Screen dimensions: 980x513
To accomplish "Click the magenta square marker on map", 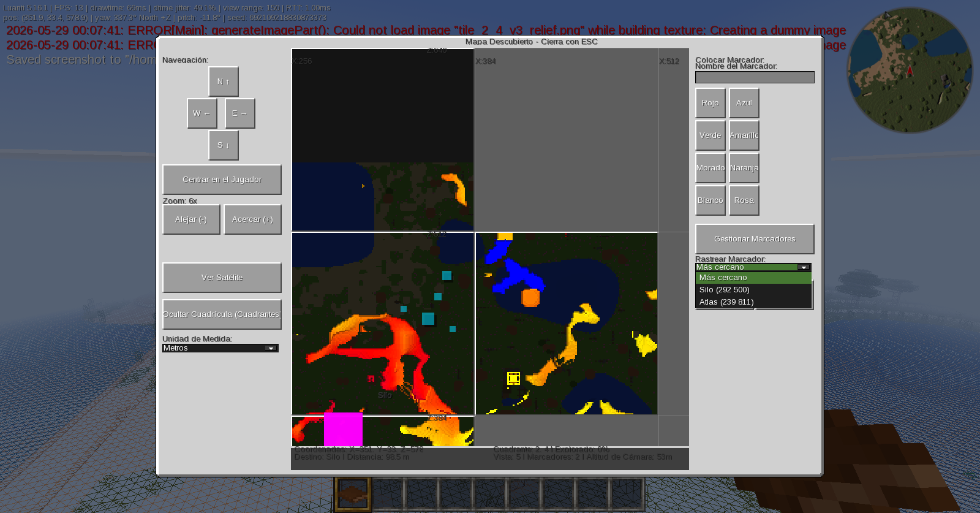I will [343, 429].
